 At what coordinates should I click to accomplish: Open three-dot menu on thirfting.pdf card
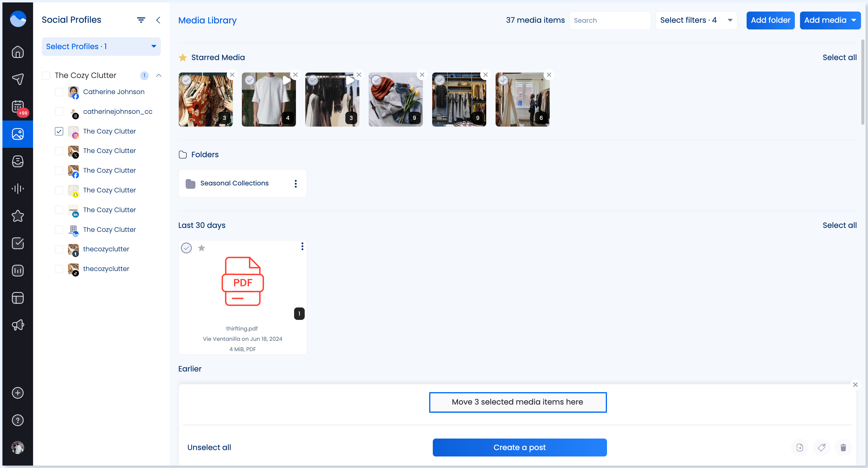302,247
